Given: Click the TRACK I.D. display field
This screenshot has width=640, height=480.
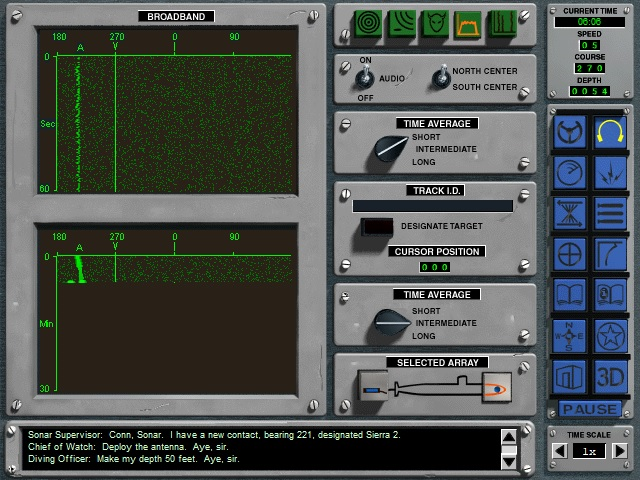Looking at the screenshot, I should pyautogui.click(x=433, y=206).
